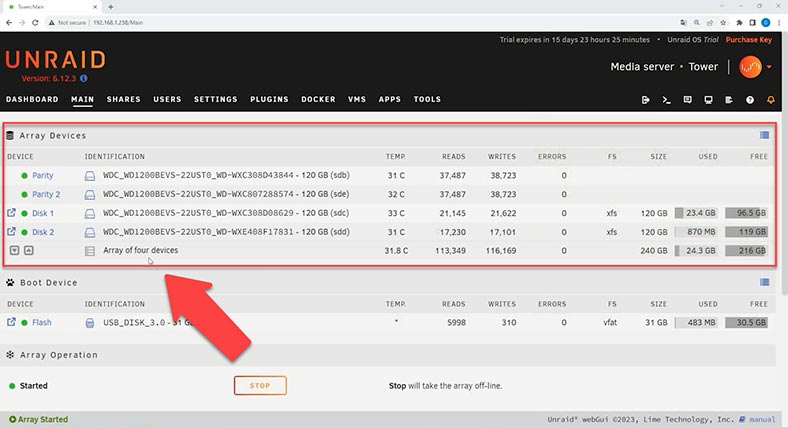
Task: Click the Disk 1 drive icon
Action: click(x=89, y=214)
